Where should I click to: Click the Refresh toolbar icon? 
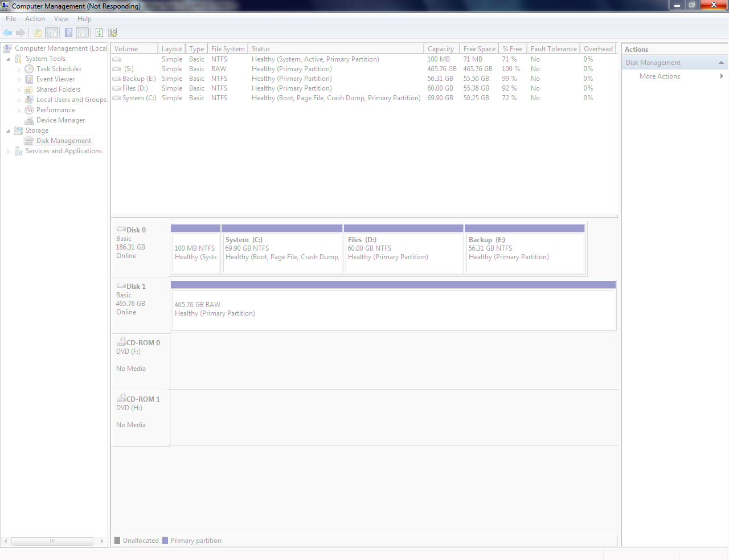[x=99, y=33]
